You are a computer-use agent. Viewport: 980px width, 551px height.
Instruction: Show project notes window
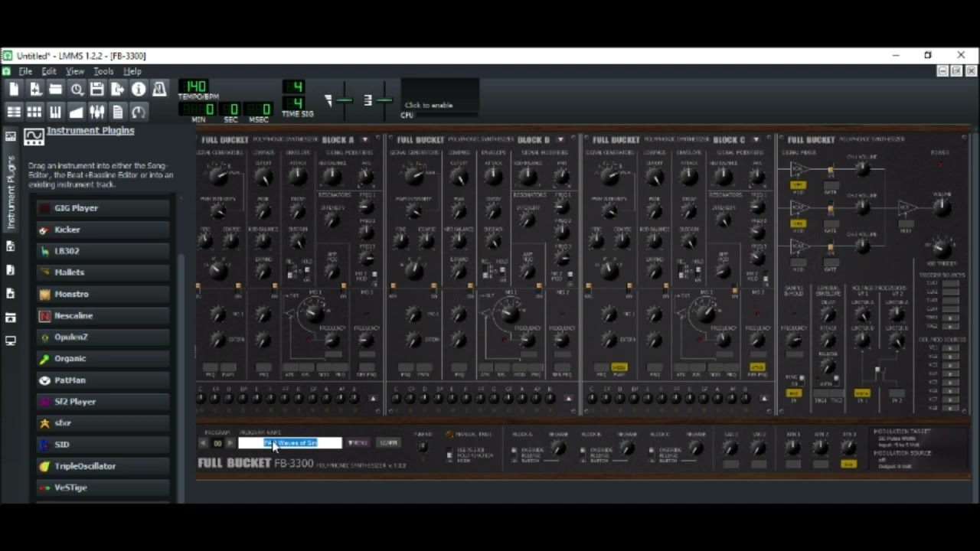(x=118, y=112)
